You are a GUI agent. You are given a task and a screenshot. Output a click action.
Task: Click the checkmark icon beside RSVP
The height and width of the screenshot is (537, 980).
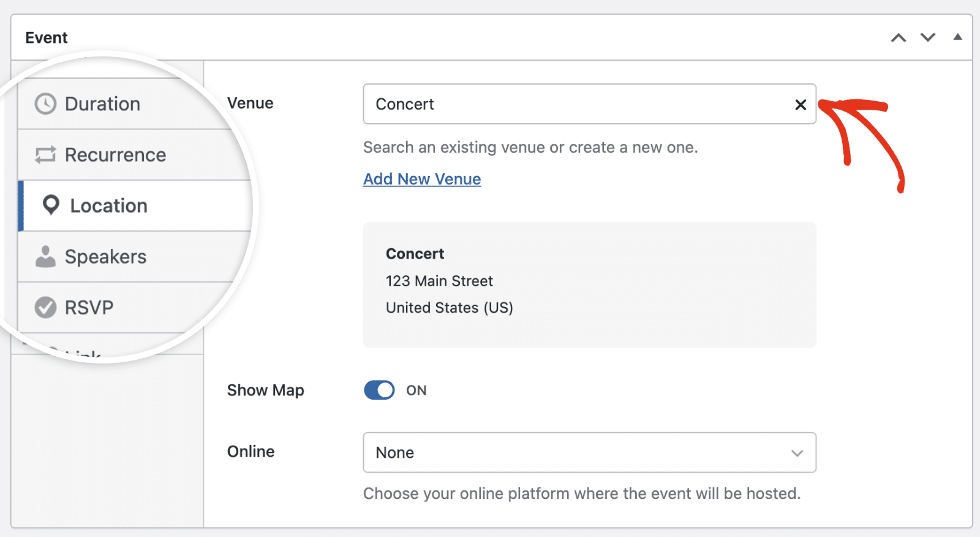(45, 307)
